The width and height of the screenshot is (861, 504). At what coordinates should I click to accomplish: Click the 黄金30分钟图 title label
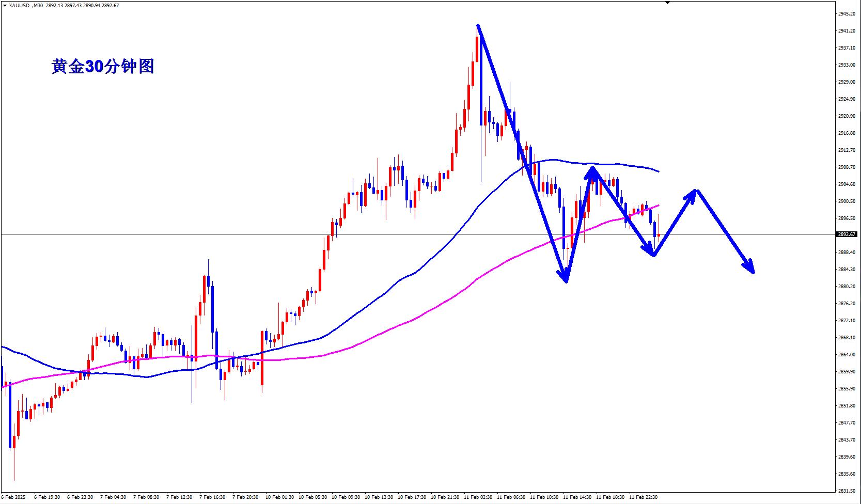(103, 67)
